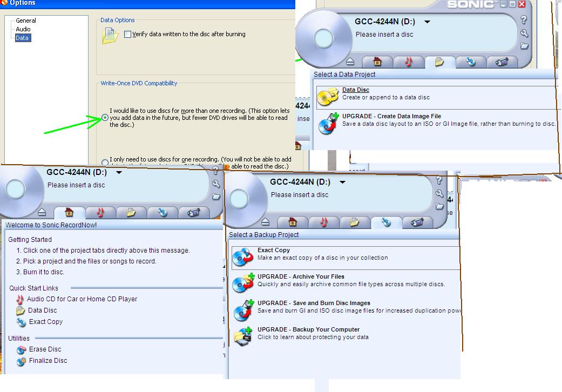Image resolution: width=562 pixels, height=392 pixels.
Task: Enable verify data written after burning checkbox
Action: pyautogui.click(x=127, y=35)
